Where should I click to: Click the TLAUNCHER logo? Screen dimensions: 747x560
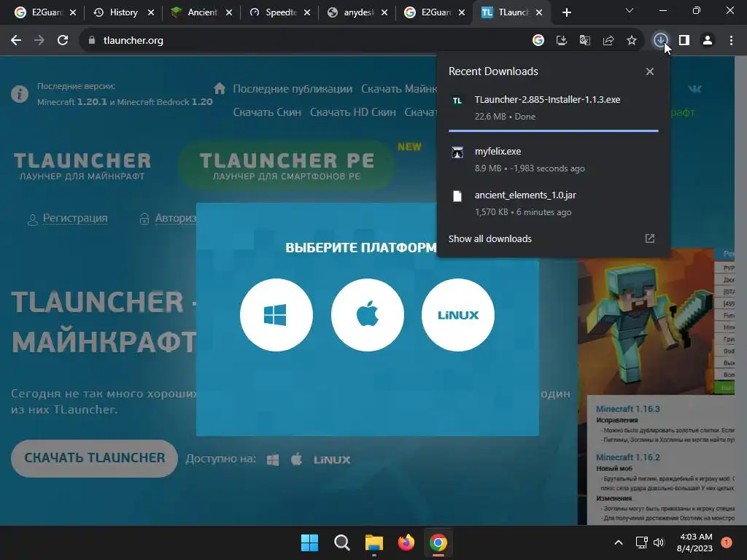82,166
